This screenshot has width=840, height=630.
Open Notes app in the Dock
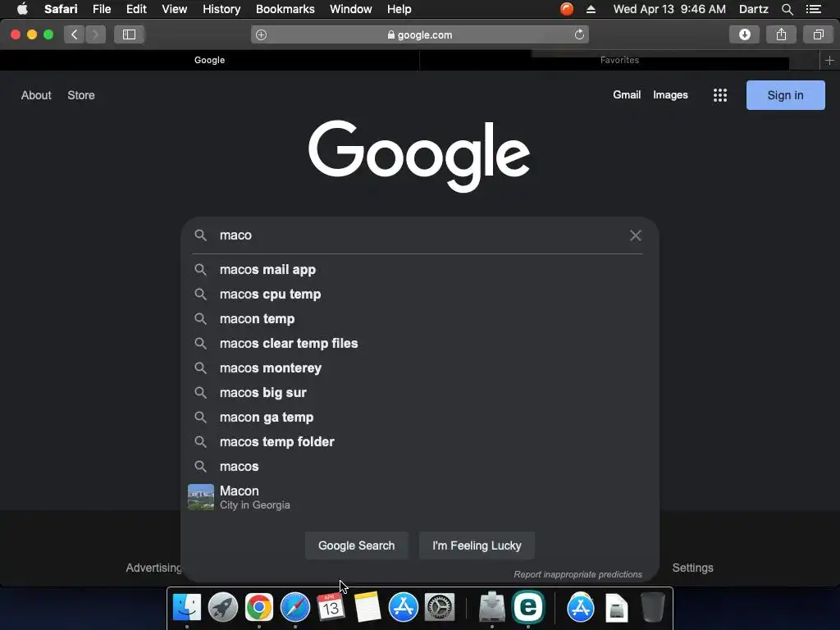(367, 608)
